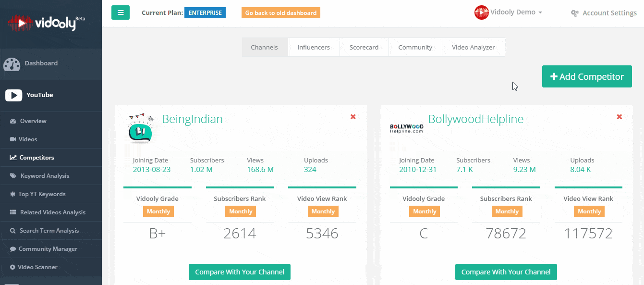Click BeingIndian uploads value 324
The width and height of the screenshot is (644, 285).
tap(310, 170)
